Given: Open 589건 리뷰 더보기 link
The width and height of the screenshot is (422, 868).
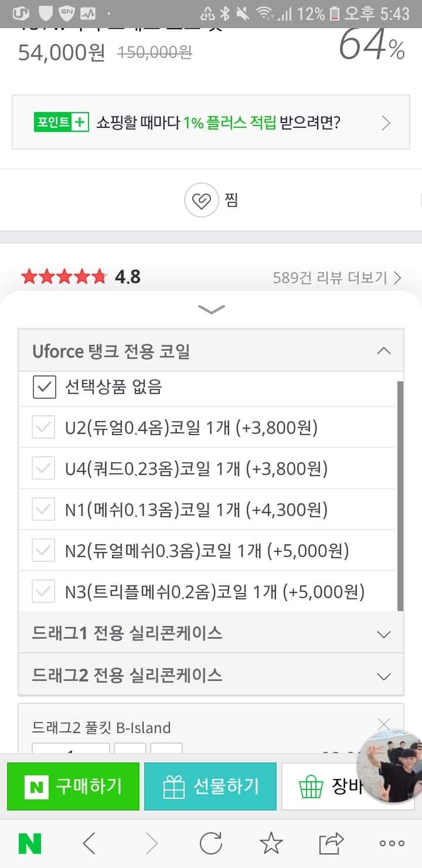Looking at the screenshot, I should 337,277.
